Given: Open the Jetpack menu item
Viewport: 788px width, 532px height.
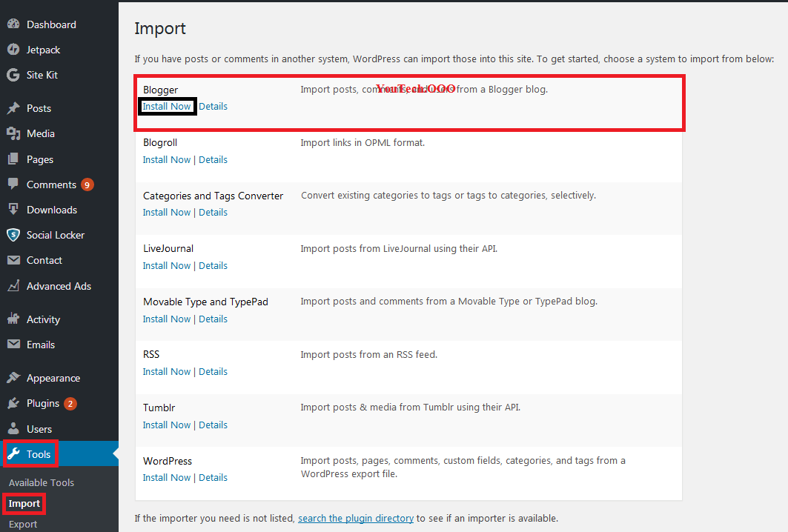Looking at the screenshot, I should pyautogui.click(x=43, y=50).
